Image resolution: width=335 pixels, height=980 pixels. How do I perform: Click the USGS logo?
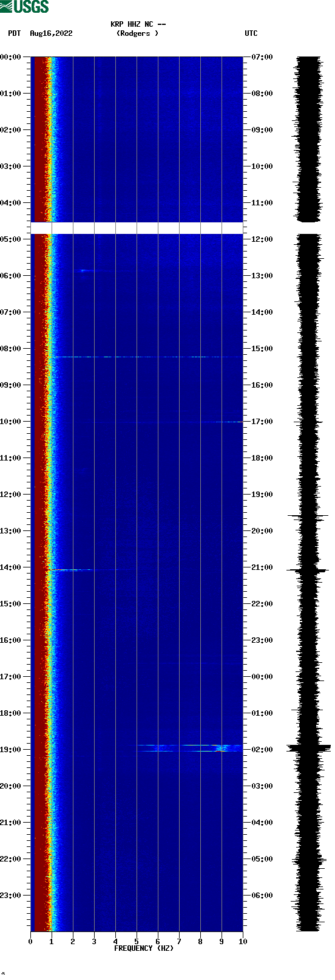pyautogui.click(x=24, y=7)
